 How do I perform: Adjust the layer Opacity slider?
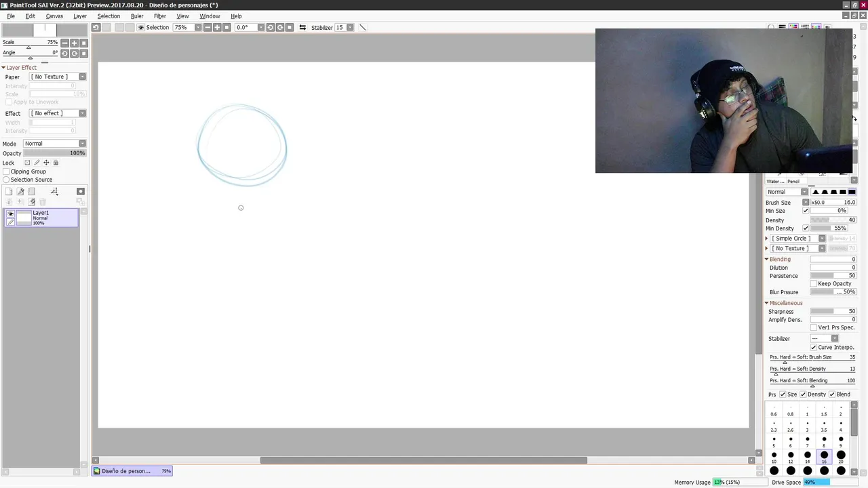pyautogui.click(x=55, y=153)
